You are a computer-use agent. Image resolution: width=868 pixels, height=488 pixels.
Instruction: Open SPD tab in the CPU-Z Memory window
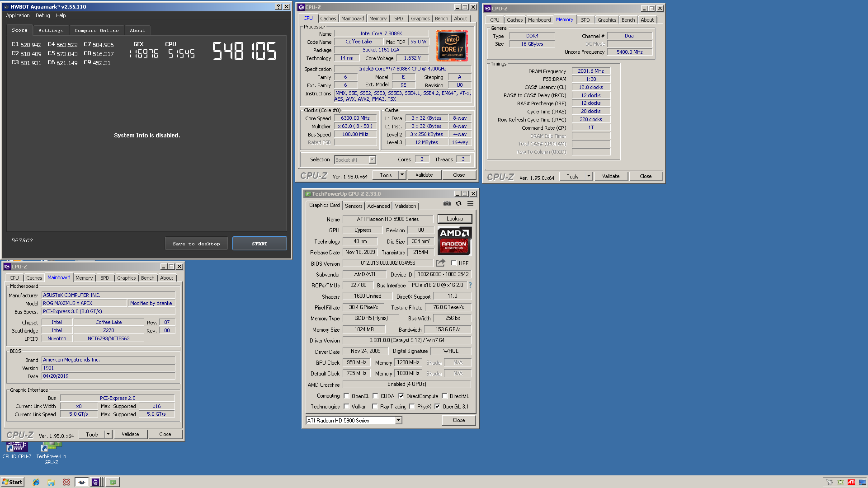[x=585, y=20]
